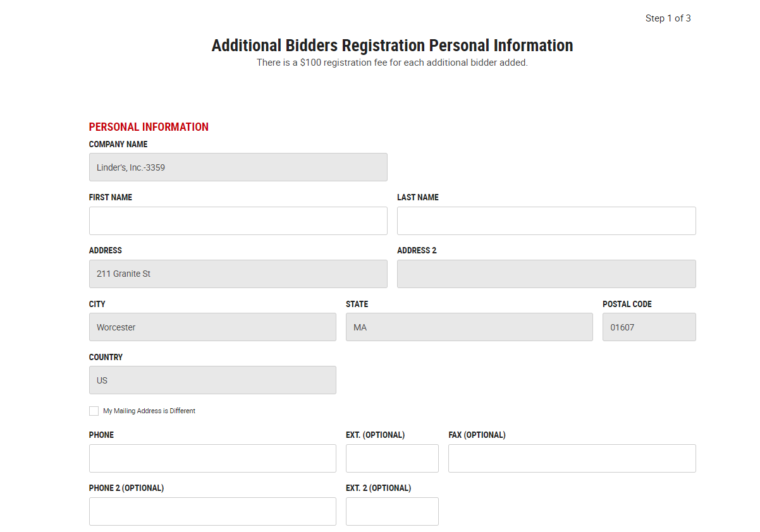Screen dimensions: 760x532
Task: Click the COMPANY NAME field label
Action: (x=118, y=144)
